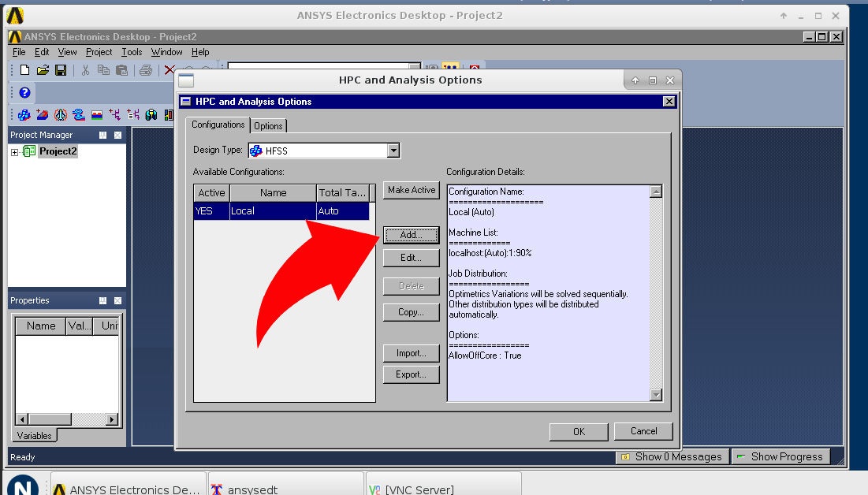
Task: Click the Q3D Extractor insert design icon
Action: 79,114
